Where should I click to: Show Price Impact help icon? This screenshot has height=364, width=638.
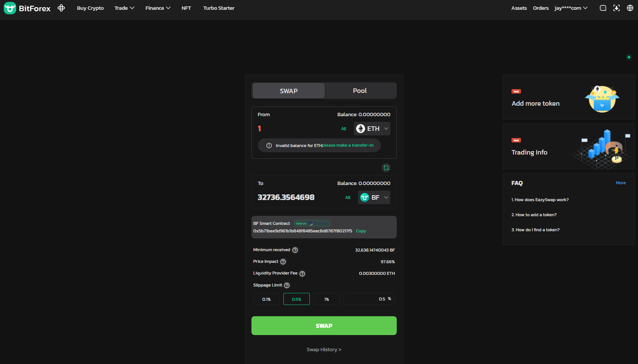point(283,262)
